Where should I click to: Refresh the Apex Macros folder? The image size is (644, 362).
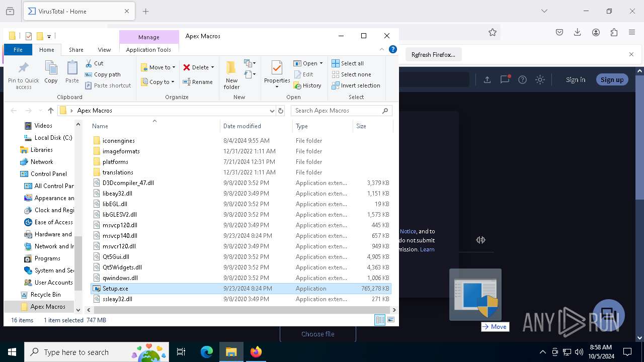pyautogui.click(x=281, y=111)
